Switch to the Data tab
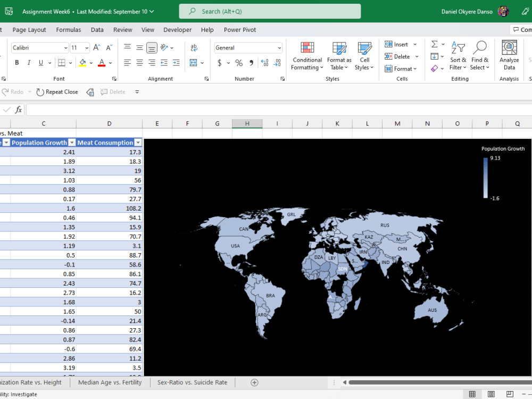Screen dimensions: 532x399 [97, 30]
